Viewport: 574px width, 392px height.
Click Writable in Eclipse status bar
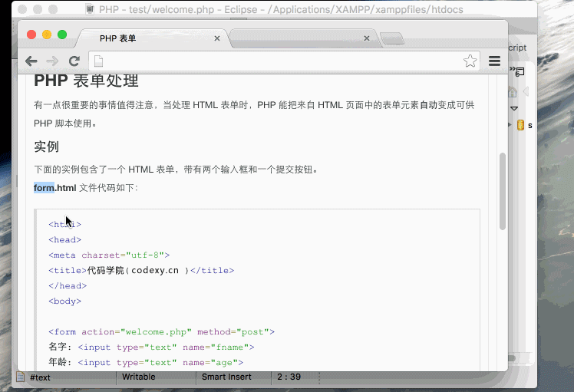click(x=139, y=377)
